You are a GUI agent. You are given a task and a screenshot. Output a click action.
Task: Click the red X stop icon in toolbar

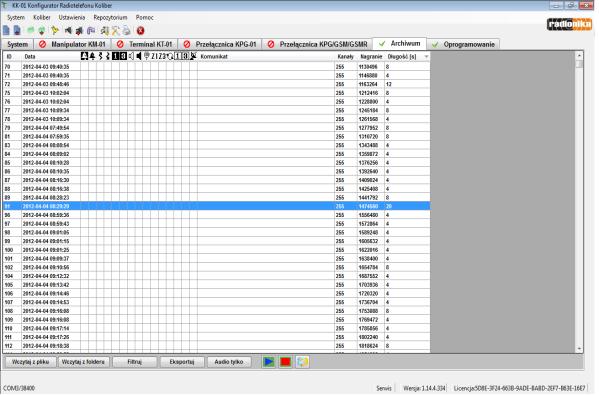click(x=141, y=31)
